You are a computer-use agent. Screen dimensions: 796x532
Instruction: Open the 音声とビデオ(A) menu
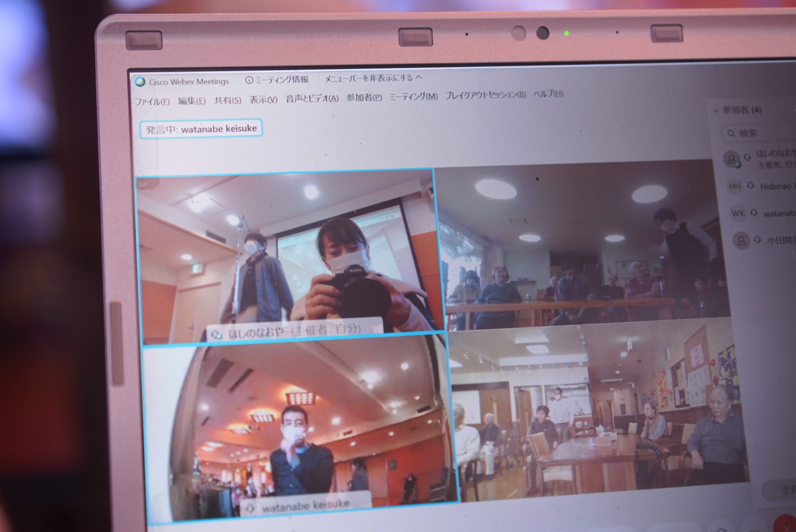(x=312, y=99)
